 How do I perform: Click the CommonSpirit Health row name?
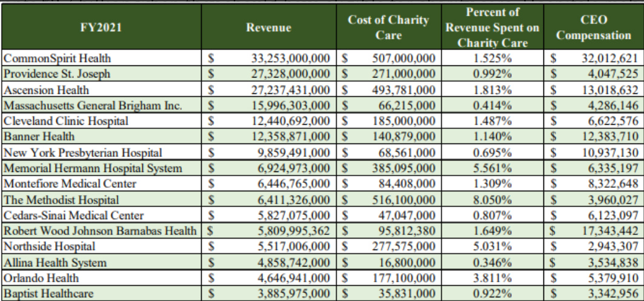click(x=101, y=58)
